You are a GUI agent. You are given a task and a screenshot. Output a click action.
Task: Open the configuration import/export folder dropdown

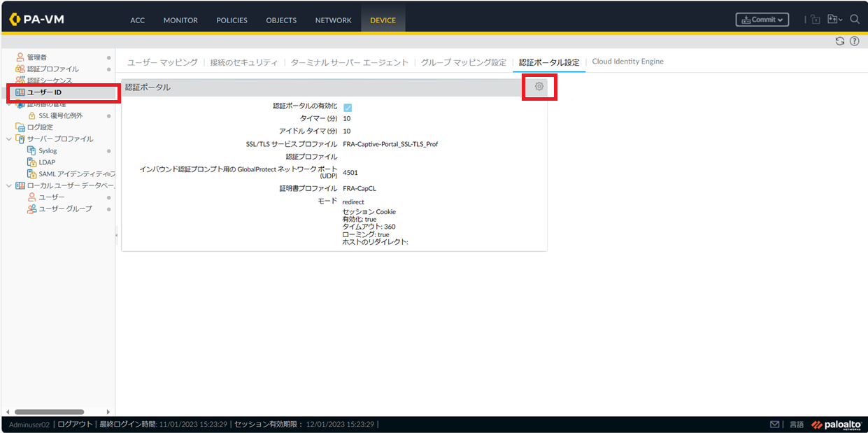834,20
